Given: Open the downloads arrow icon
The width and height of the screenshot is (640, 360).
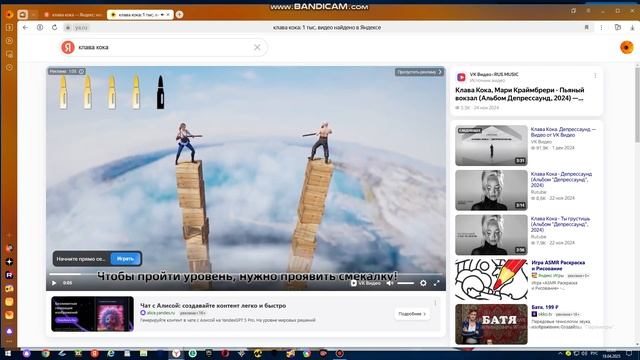Looking at the screenshot, I should 632,27.
